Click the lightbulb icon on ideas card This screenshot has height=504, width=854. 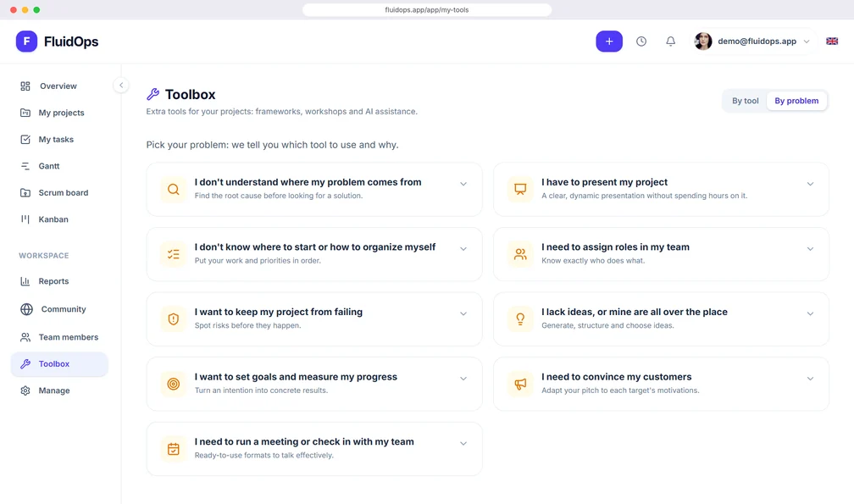(x=520, y=319)
